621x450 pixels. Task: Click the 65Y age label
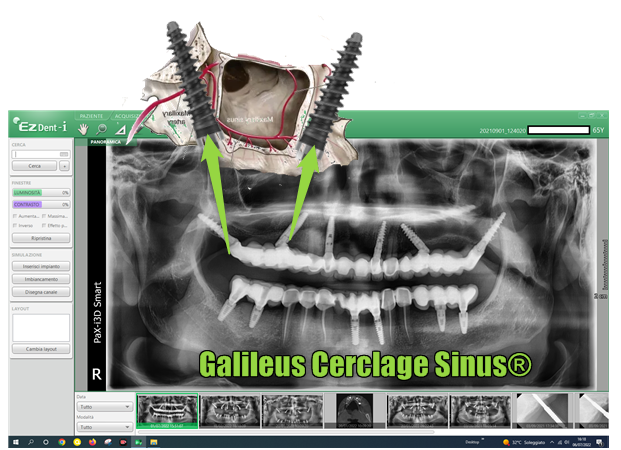point(598,130)
